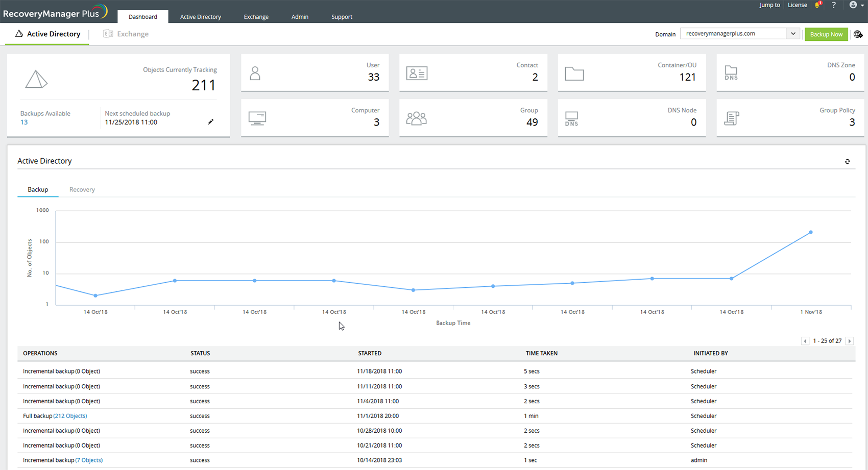Open the Computer tile monitor icon
Screen dimensions: 868x470
tap(257, 118)
